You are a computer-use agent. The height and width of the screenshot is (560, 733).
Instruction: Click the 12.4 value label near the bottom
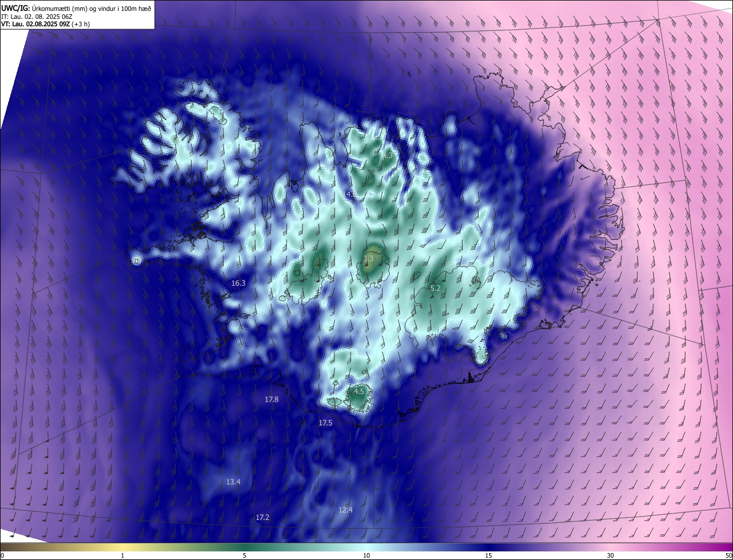[x=345, y=510]
